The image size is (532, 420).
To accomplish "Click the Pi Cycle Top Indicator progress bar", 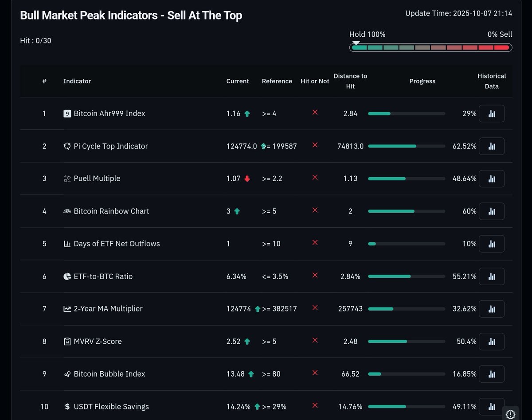I will point(407,146).
